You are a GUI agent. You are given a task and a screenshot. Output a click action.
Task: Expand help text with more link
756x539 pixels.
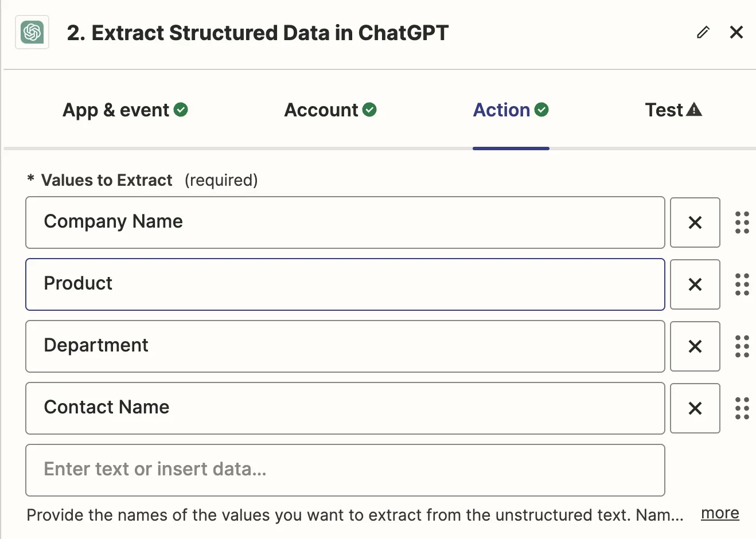[720, 513]
